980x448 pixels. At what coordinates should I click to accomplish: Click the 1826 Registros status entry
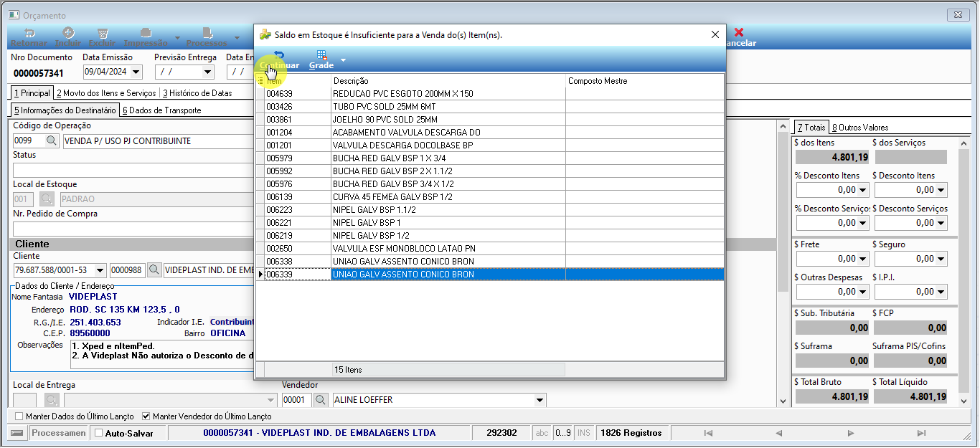click(x=631, y=433)
